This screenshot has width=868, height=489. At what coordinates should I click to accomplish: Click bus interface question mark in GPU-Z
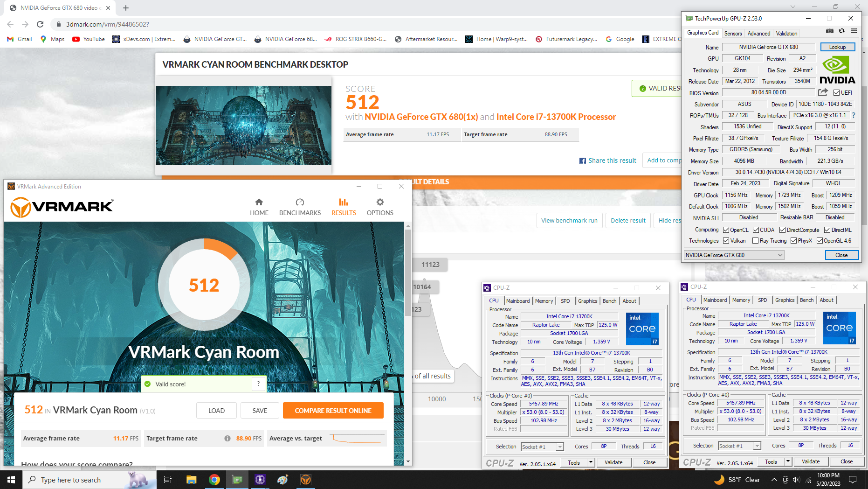pyautogui.click(x=854, y=115)
